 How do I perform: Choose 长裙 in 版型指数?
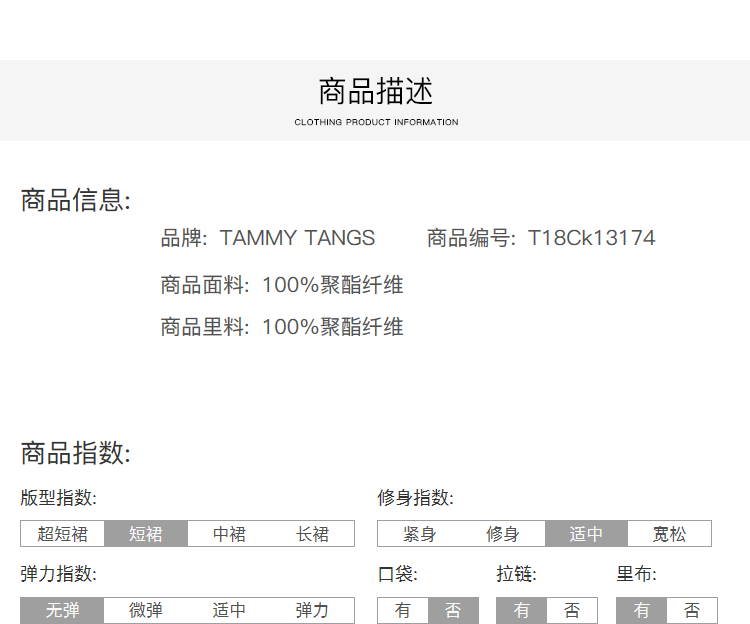coord(312,534)
